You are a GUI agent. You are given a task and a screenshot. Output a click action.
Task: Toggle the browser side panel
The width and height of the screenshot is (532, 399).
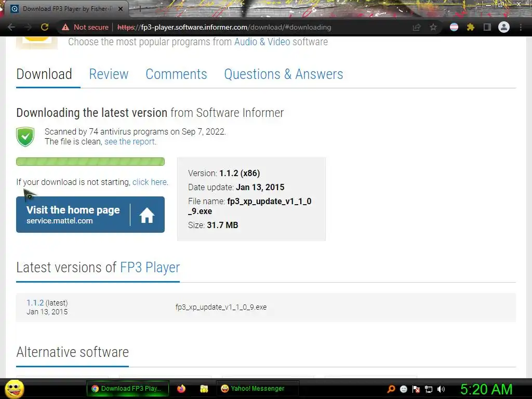point(487,27)
